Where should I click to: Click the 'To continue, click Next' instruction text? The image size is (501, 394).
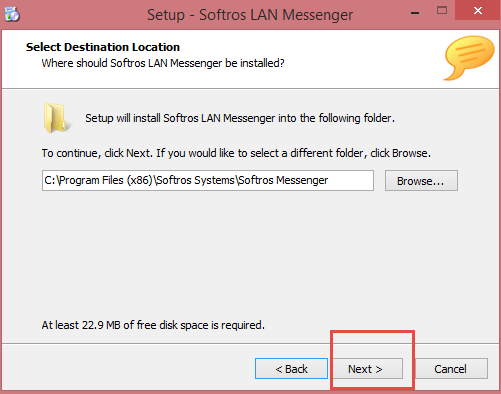click(x=236, y=153)
